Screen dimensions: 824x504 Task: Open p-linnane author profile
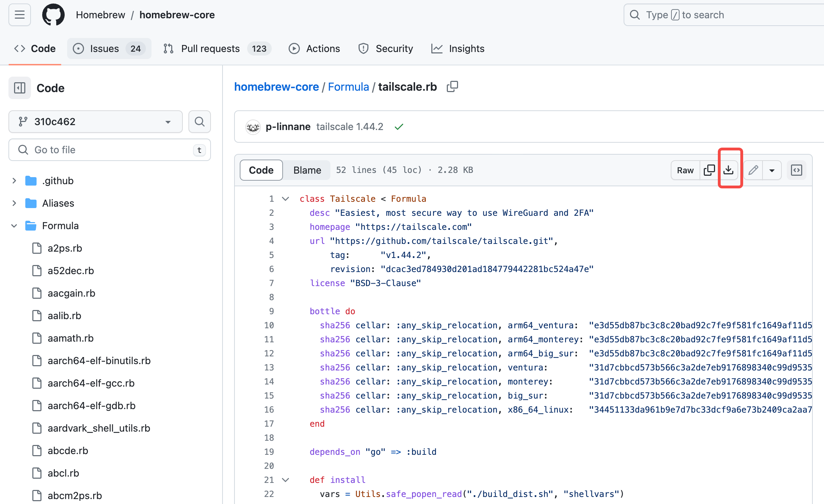288,127
